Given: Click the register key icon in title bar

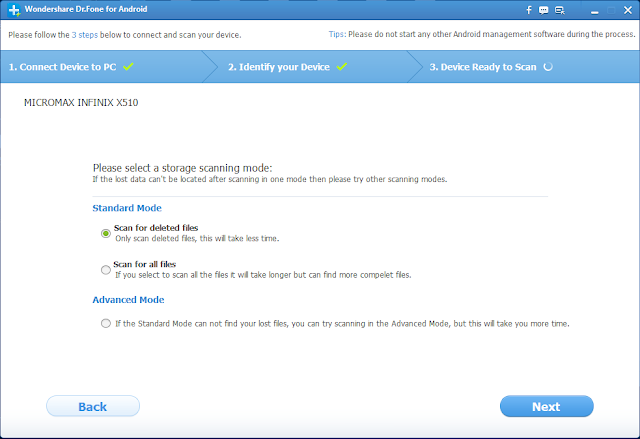Looking at the screenshot, I should pos(560,10).
